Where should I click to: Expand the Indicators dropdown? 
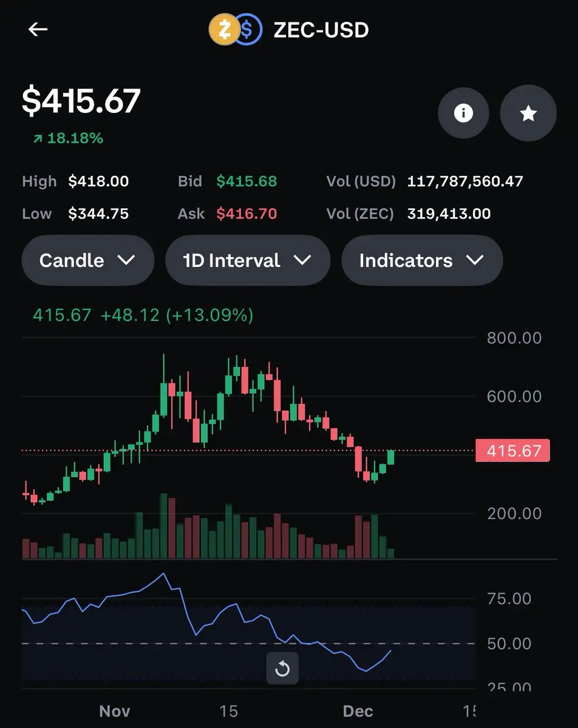[x=422, y=260]
